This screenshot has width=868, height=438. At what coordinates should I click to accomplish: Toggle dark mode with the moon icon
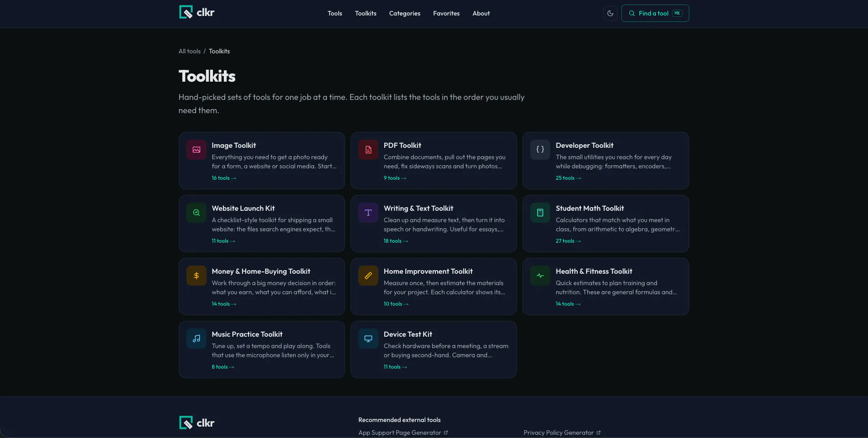610,13
